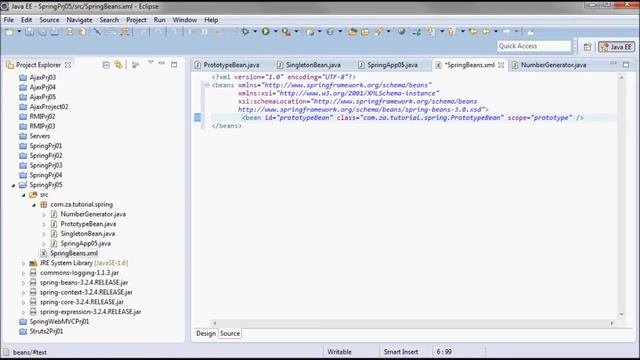The height and width of the screenshot is (360, 640).
Task: Click the Back navigation arrow icon
Action: pos(486,31)
